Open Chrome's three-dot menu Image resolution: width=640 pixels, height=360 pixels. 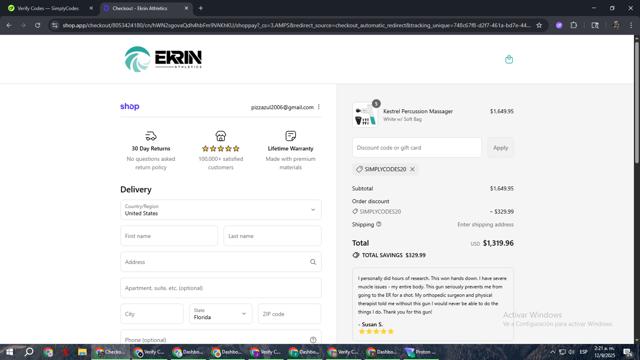pos(631,25)
